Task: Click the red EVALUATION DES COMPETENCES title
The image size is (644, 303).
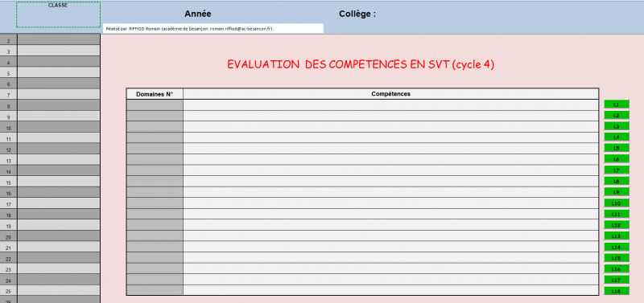Action: tap(361, 64)
